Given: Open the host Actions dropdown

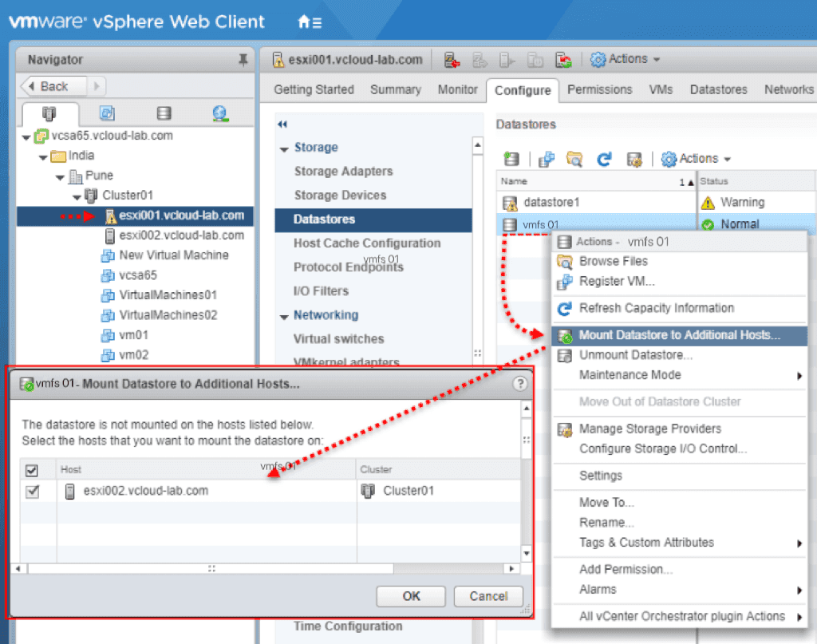Looking at the screenshot, I should click(626, 59).
